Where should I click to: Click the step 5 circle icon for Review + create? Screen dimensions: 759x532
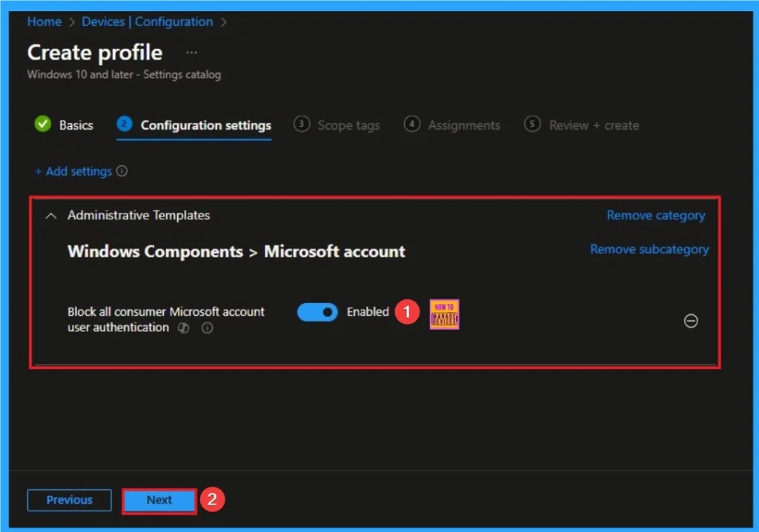point(531,124)
